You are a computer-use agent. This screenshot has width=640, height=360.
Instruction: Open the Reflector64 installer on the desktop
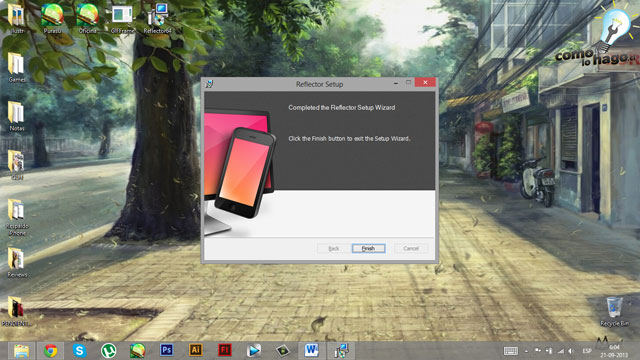click(158, 18)
